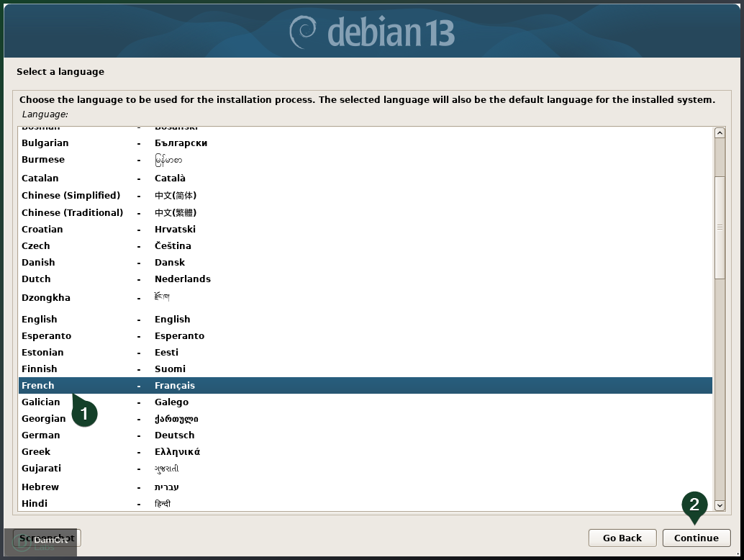The height and width of the screenshot is (560, 744).
Task: Select German - Deutsch from the language list
Action: pos(108,435)
